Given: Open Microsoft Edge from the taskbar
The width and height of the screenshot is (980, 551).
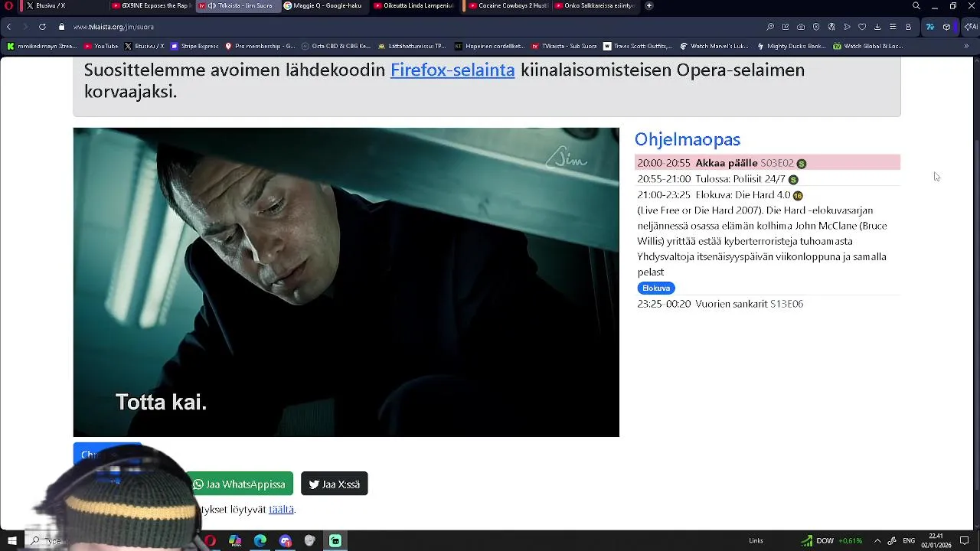Looking at the screenshot, I should (260, 540).
